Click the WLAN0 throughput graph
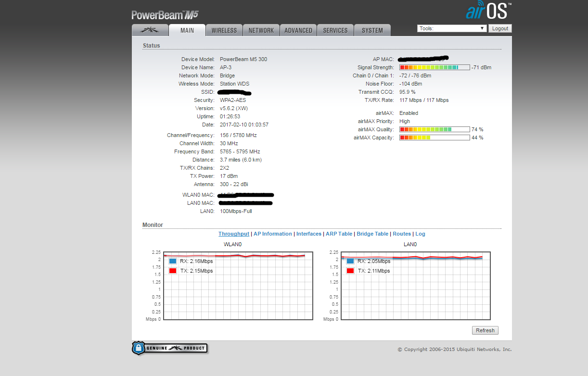The height and width of the screenshot is (376, 588). pyautogui.click(x=238, y=286)
